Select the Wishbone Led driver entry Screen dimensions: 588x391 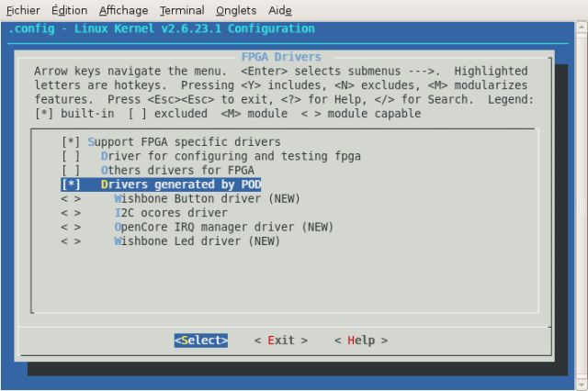tap(197, 241)
